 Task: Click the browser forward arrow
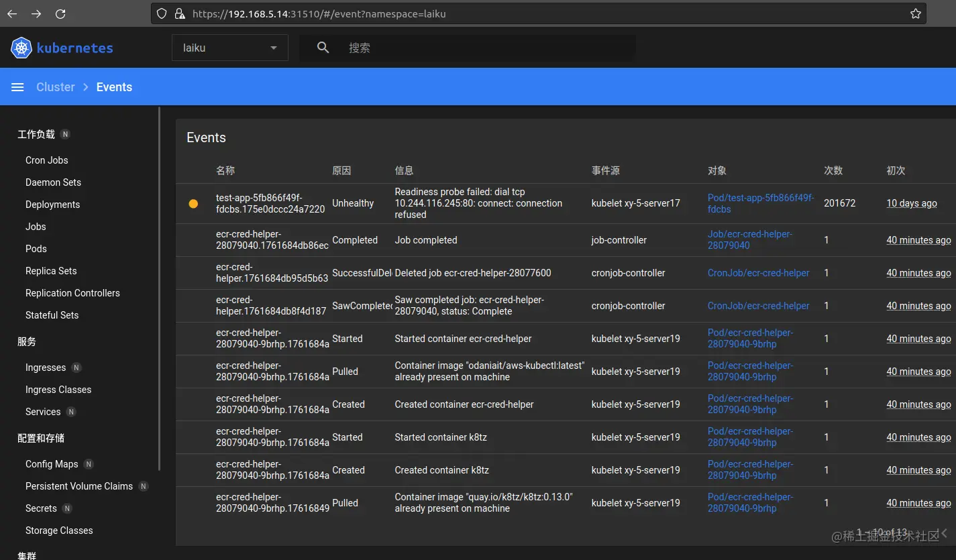click(36, 13)
